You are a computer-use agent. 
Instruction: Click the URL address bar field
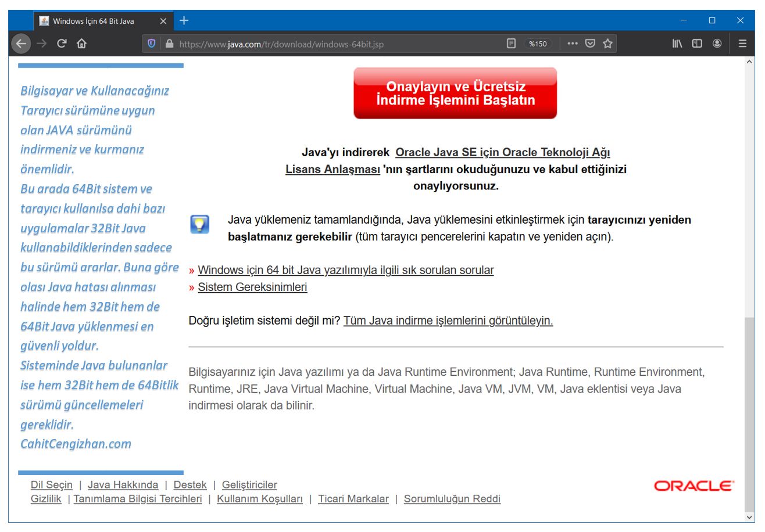click(x=337, y=44)
